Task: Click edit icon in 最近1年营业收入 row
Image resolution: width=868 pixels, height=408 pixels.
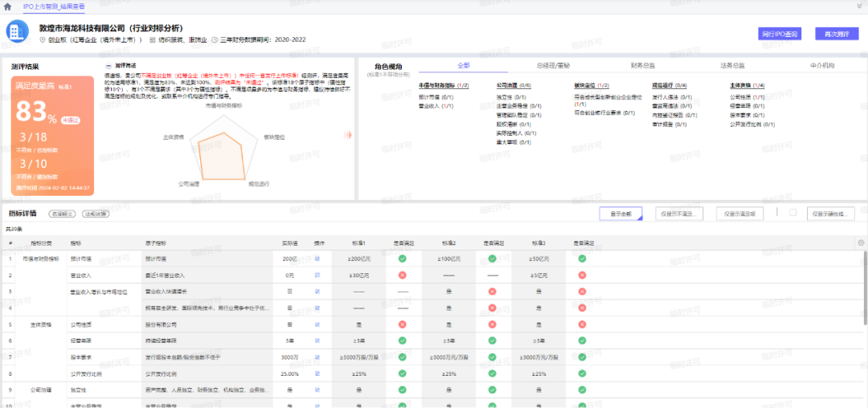Action: pyautogui.click(x=317, y=275)
